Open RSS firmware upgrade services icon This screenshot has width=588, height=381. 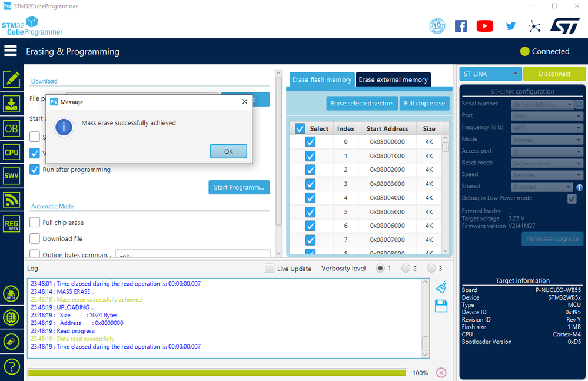pos(12,200)
